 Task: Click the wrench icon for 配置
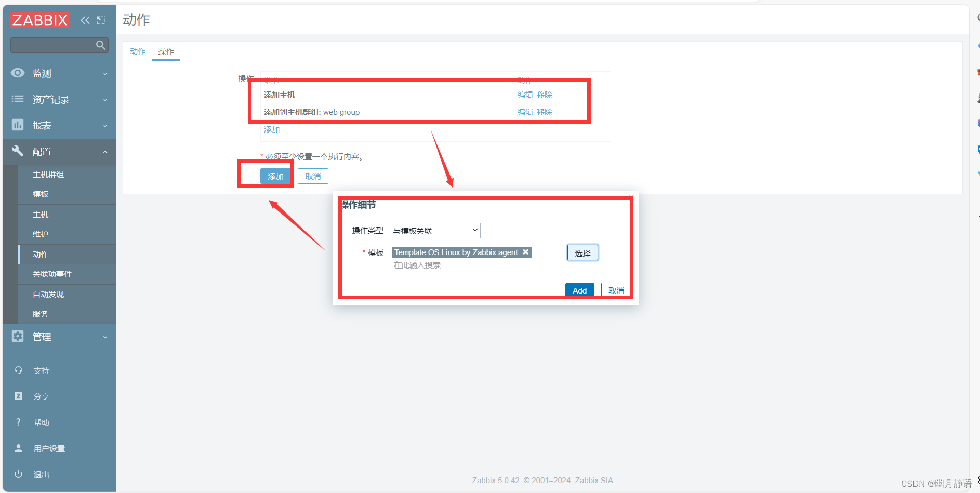tap(18, 151)
